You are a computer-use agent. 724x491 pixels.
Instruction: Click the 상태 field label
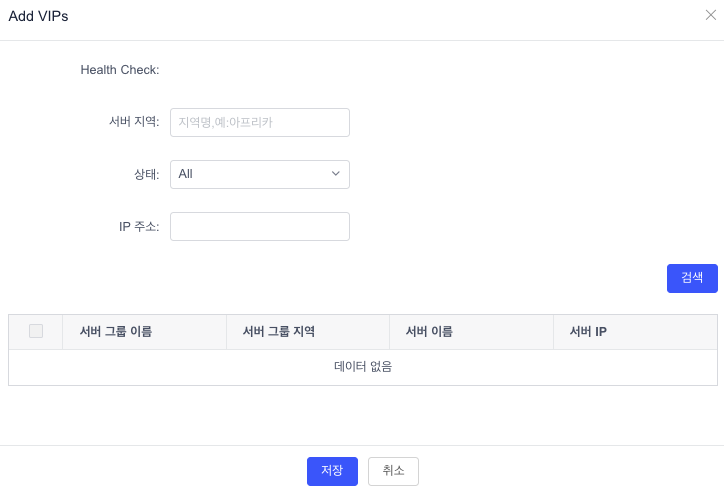point(146,174)
